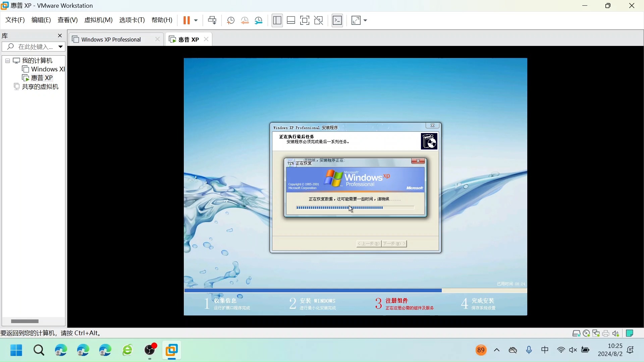
Task: Toggle the thumbnail bar view
Action: click(291, 20)
